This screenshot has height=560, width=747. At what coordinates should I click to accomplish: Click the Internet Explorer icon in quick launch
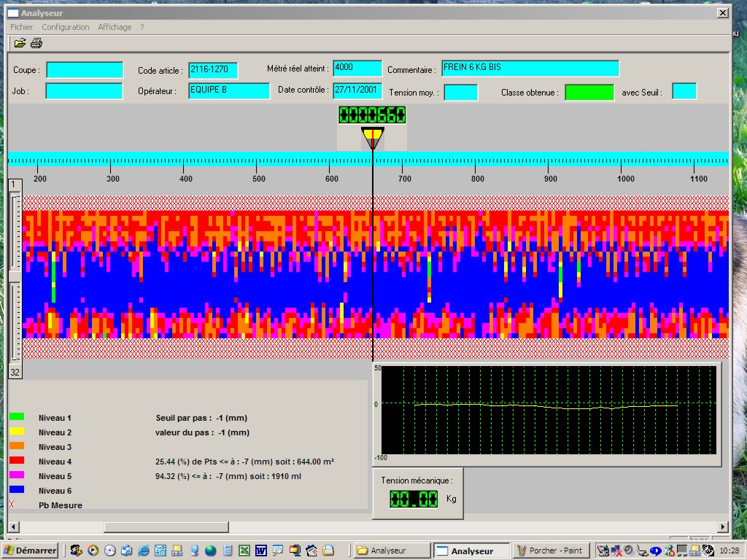(143, 551)
